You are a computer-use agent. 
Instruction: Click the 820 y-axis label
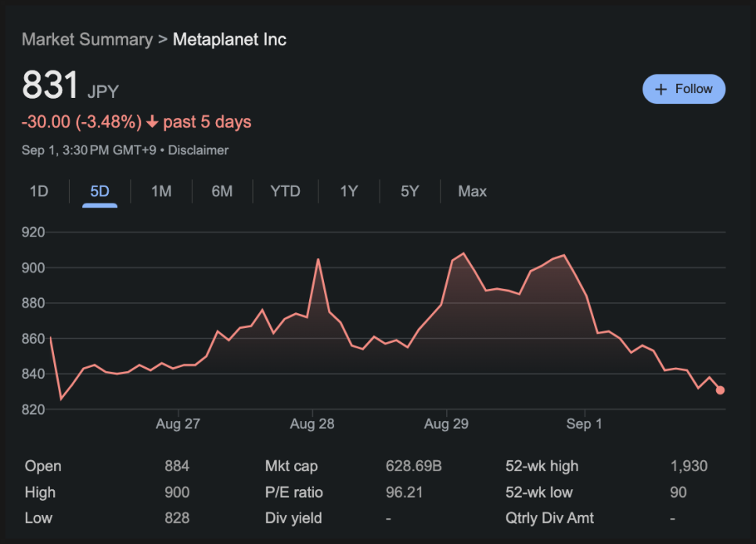coord(34,409)
